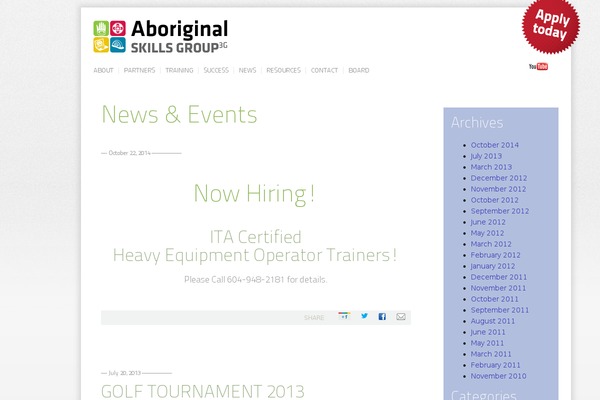600x400 pixels.
Task: Open the Training menu
Action: click(x=179, y=71)
